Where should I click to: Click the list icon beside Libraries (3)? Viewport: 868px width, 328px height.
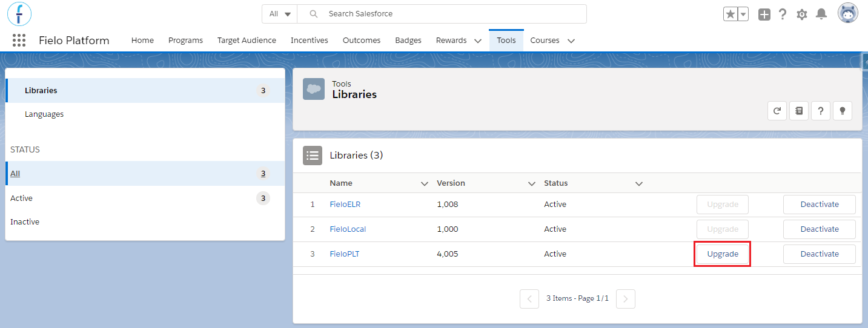pyautogui.click(x=313, y=156)
